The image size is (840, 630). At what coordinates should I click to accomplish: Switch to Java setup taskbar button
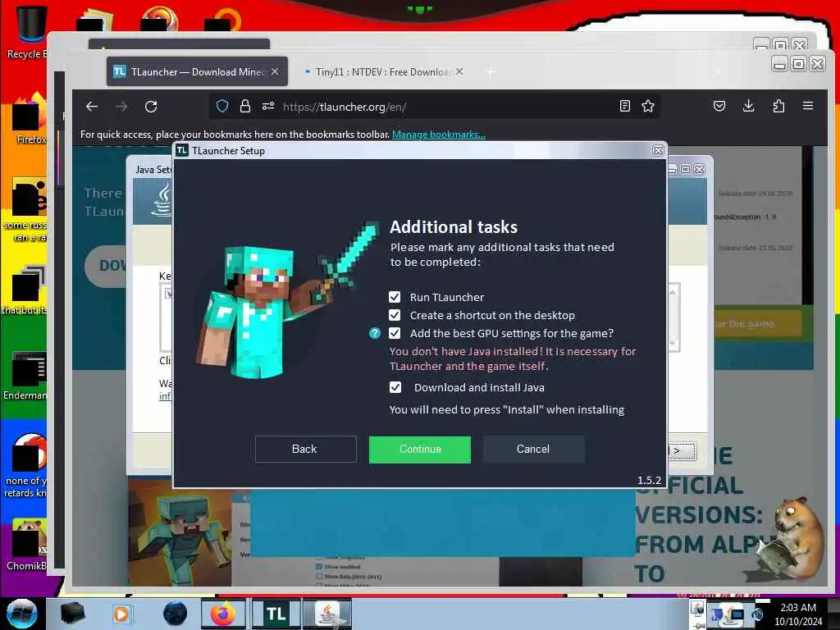pyautogui.click(x=327, y=614)
